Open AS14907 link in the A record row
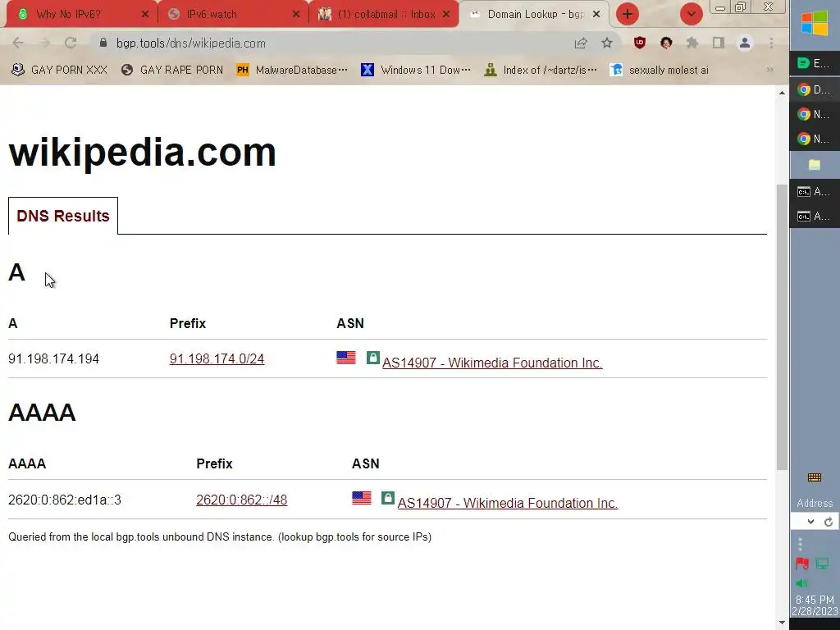 pyautogui.click(x=492, y=363)
